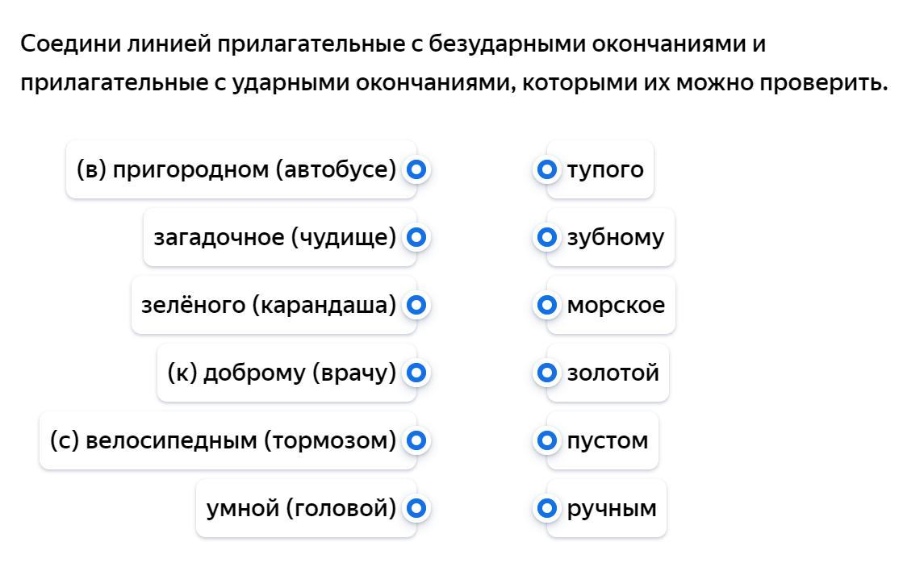Image resolution: width=924 pixels, height=567 pixels.
Task: Click connector dot next to «морское»
Action: pos(546,306)
